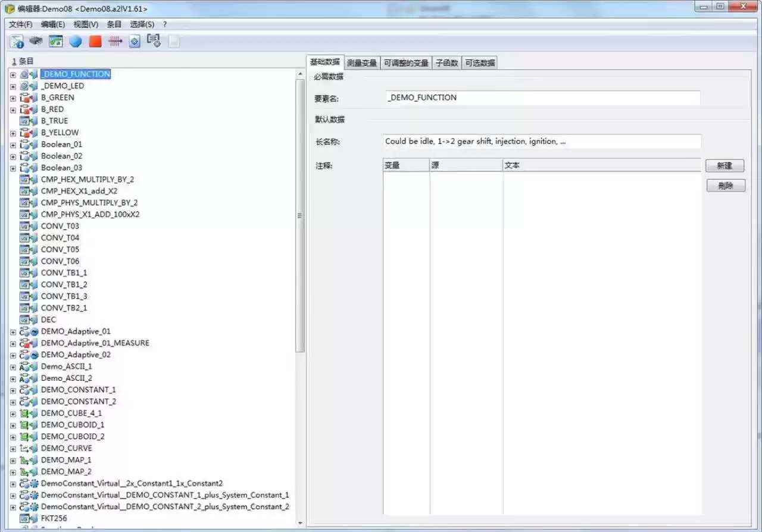The image size is (762, 532).
Task: Expand the DEMO_Adaptive_01 tree node
Action: [x=13, y=331]
